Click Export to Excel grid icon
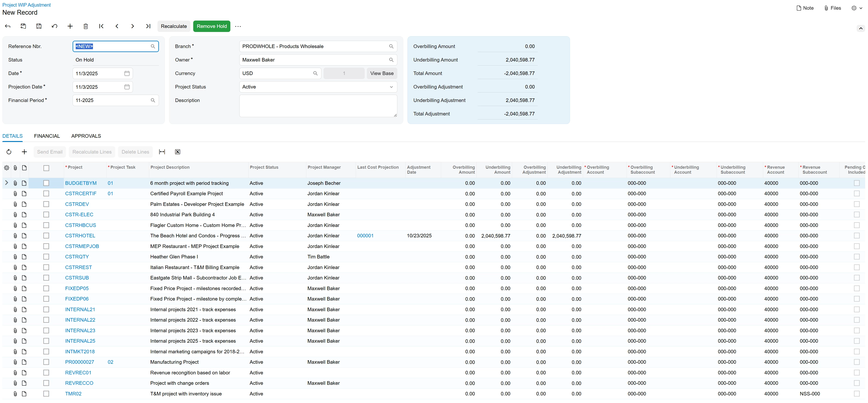 click(x=178, y=152)
